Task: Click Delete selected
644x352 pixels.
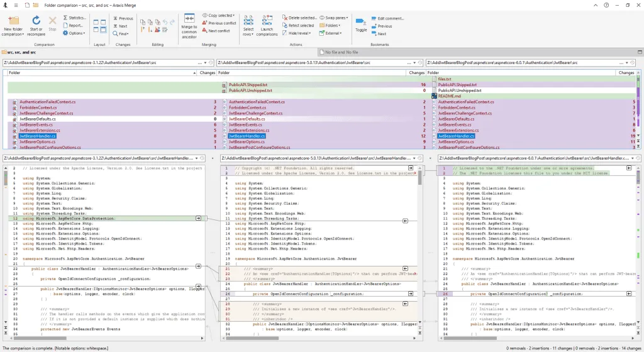Action: point(299,18)
